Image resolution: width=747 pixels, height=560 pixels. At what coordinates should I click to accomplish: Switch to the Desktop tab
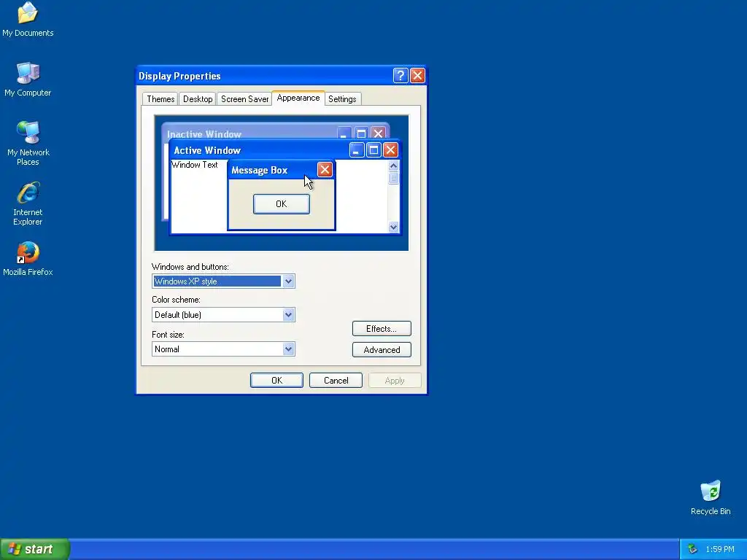click(x=198, y=99)
